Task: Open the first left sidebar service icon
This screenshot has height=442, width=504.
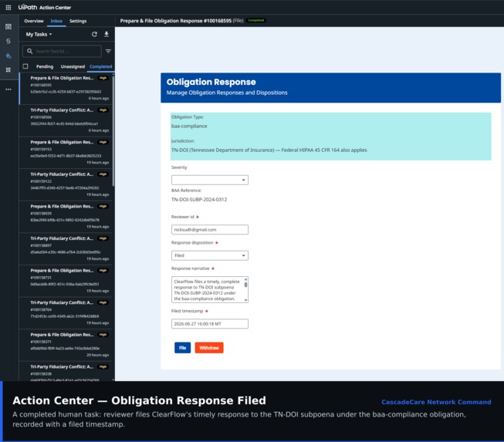Action: point(8,27)
